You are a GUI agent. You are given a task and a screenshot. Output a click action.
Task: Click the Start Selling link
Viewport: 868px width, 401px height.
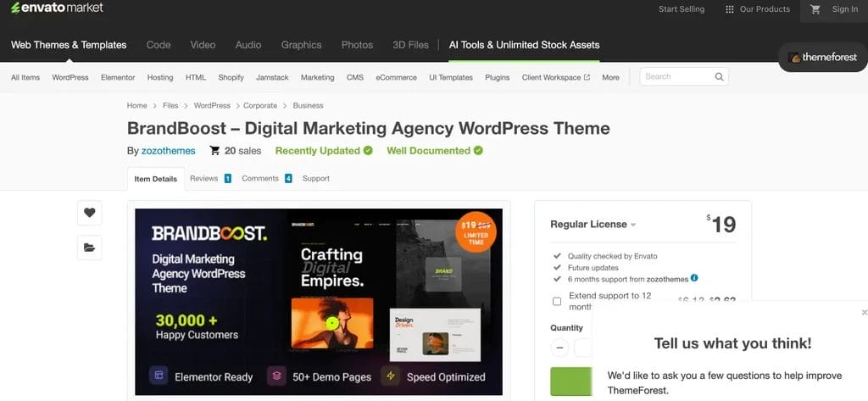click(x=682, y=9)
